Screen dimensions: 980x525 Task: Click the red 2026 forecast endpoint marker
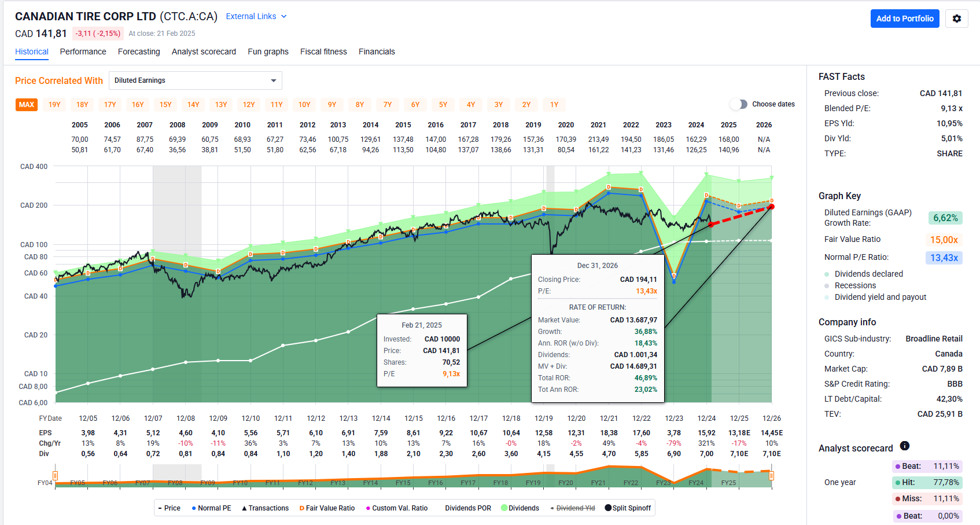[x=771, y=207]
